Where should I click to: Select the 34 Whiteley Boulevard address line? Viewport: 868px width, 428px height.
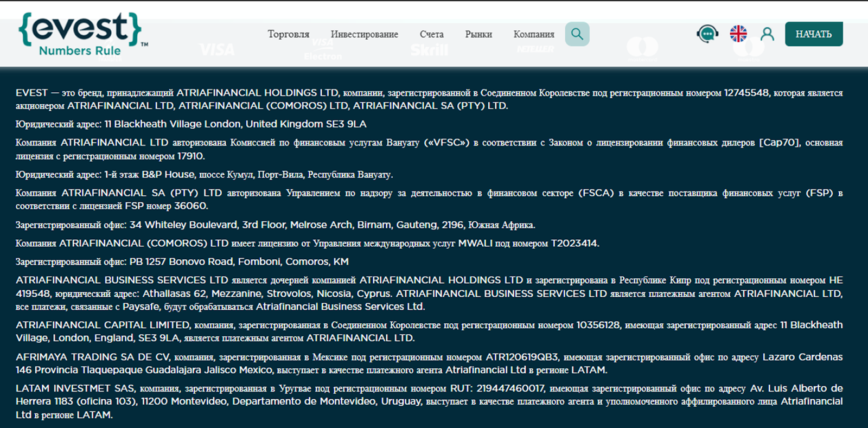pyautogui.click(x=276, y=225)
